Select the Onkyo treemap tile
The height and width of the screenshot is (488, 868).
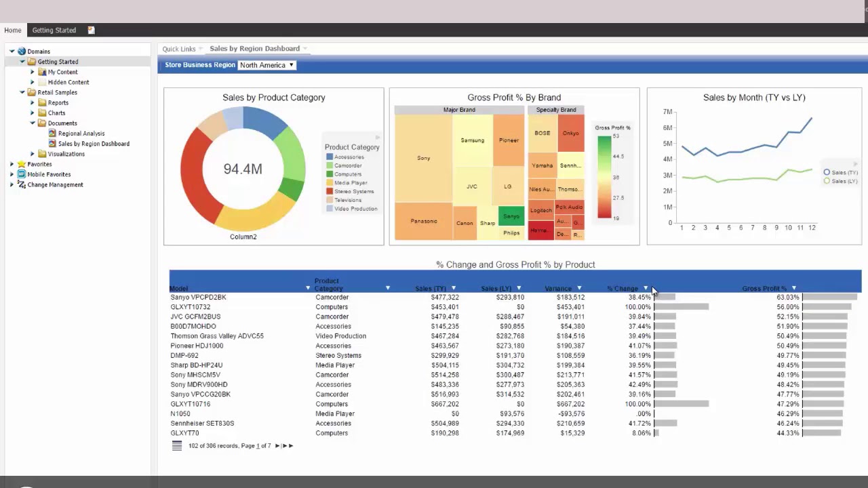point(570,133)
